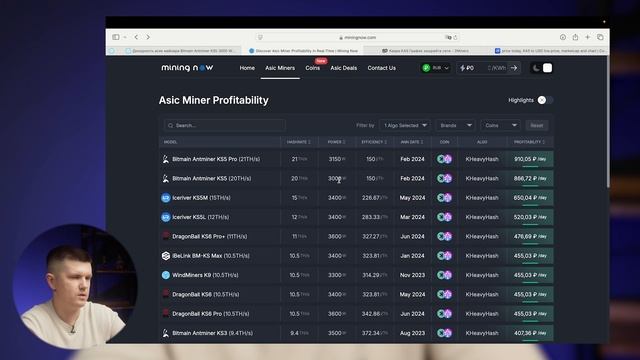Click the miningnow.com address field
Screen dimensions: 640x360
tap(358, 38)
